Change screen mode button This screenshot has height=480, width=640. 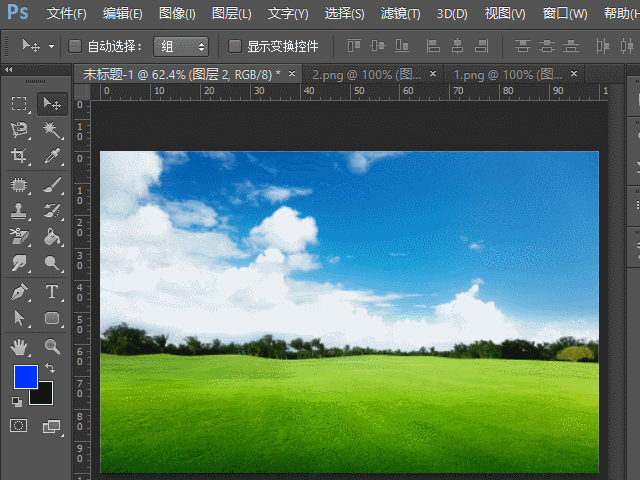52,427
